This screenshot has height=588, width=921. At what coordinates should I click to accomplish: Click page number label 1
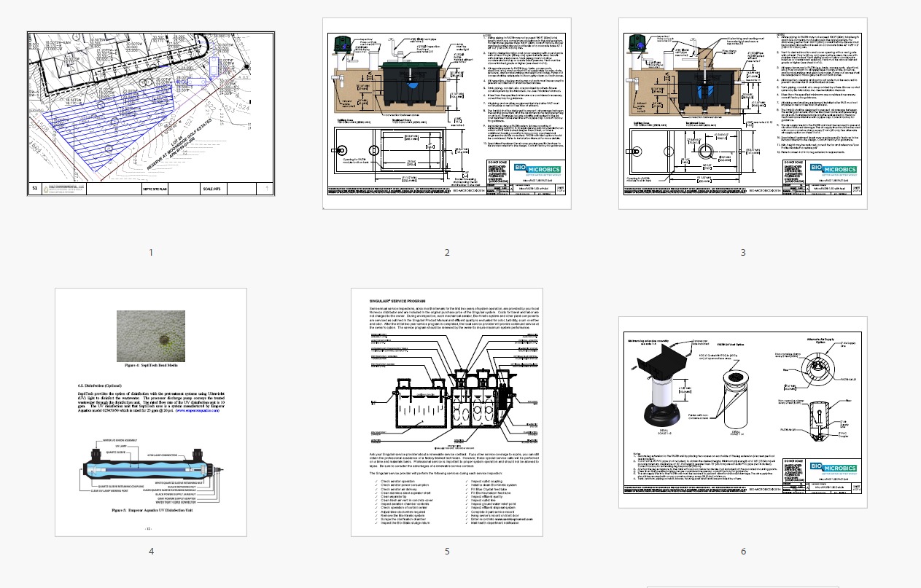click(x=151, y=253)
